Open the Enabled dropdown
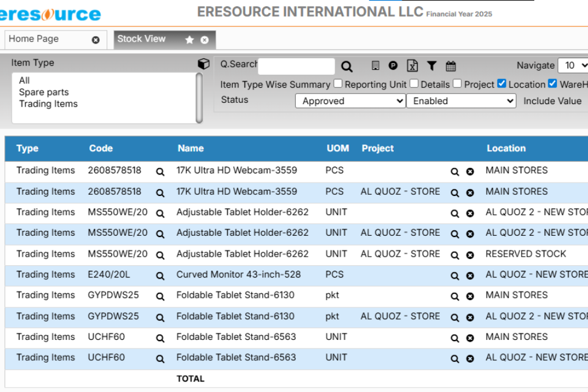Viewport: 588px width, 392px height. click(x=461, y=101)
